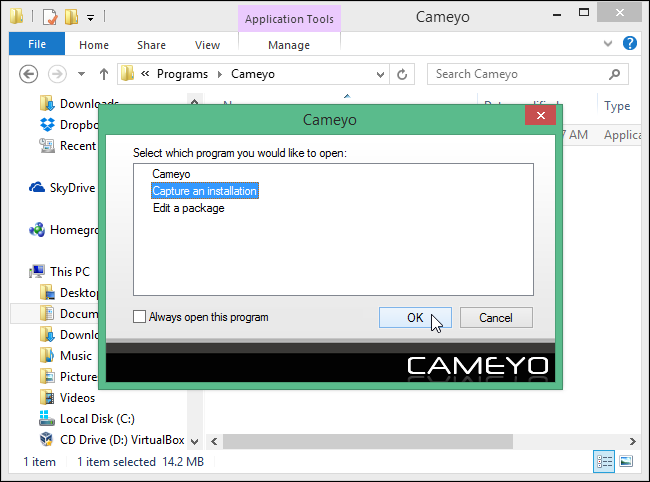Open Dropbox in navigation pane
The height and width of the screenshot is (482, 650).
[70, 124]
